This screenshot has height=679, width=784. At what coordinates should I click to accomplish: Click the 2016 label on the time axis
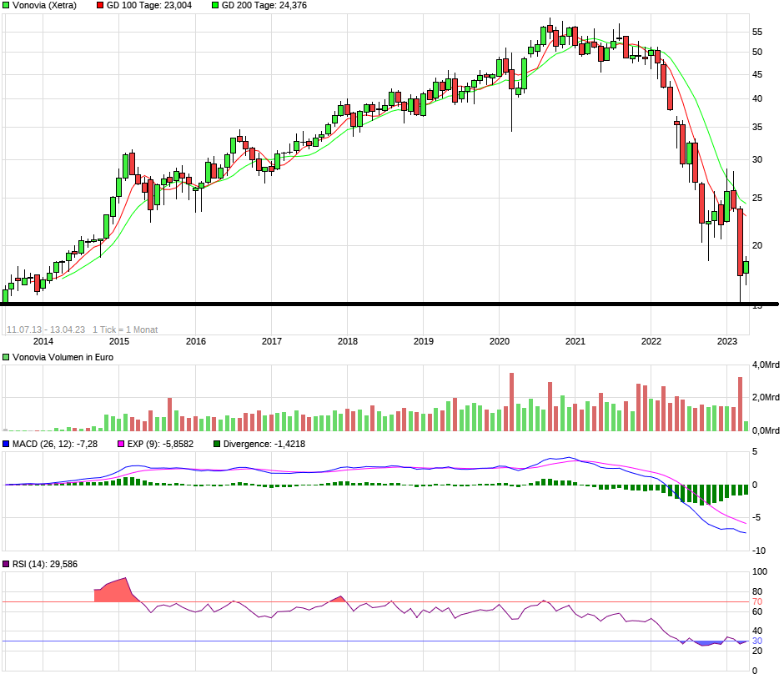tap(195, 341)
